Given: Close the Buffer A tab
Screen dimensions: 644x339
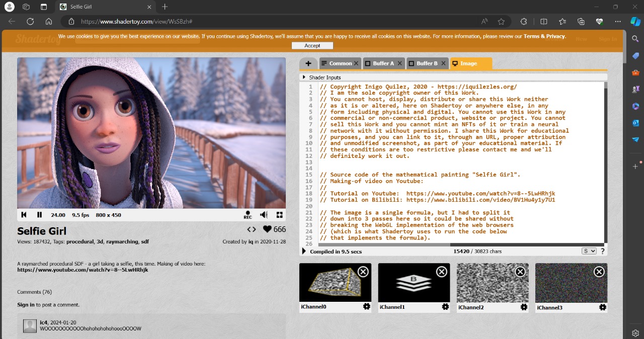Looking at the screenshot, I should (400, 63).
